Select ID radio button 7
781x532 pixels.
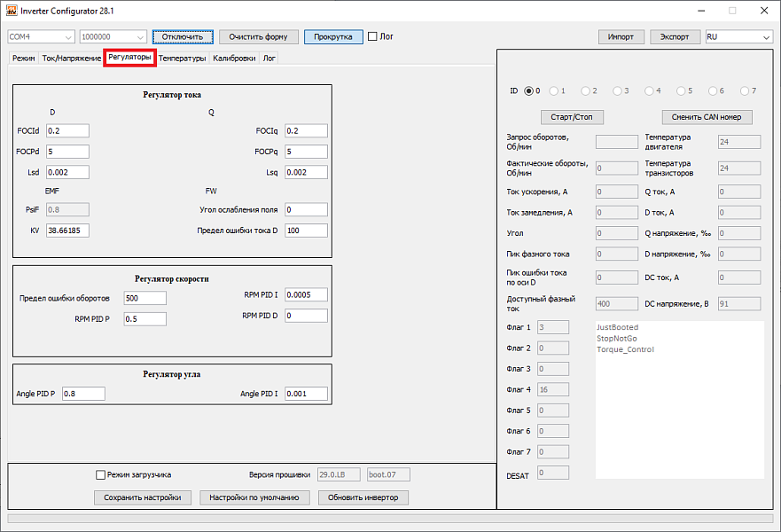pyautogui.click(x=743, y=90)
